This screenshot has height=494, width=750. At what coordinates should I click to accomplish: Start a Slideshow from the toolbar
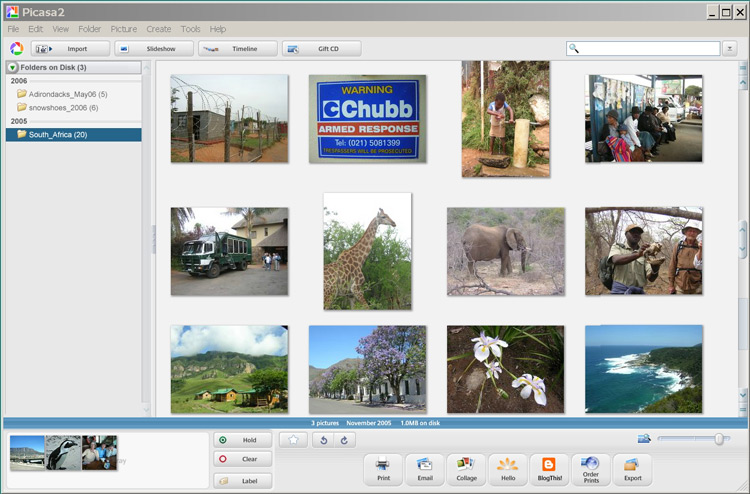coord(152,48)
